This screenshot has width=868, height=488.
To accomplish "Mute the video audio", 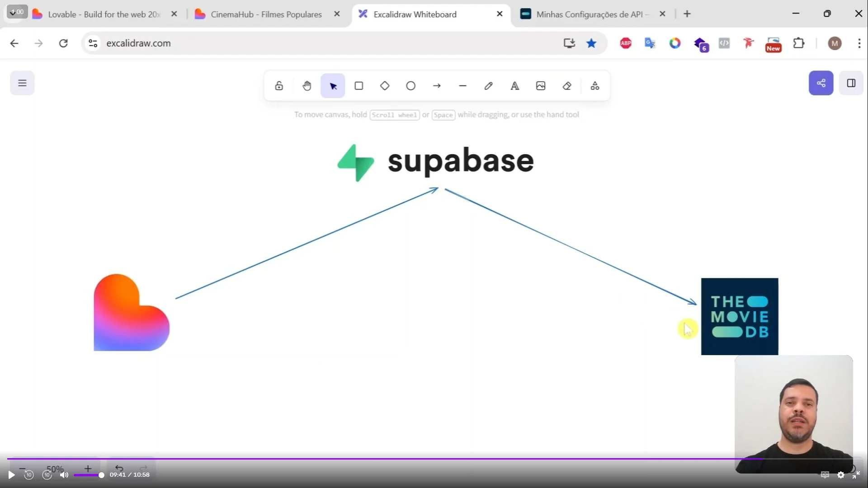I will 64,475.
